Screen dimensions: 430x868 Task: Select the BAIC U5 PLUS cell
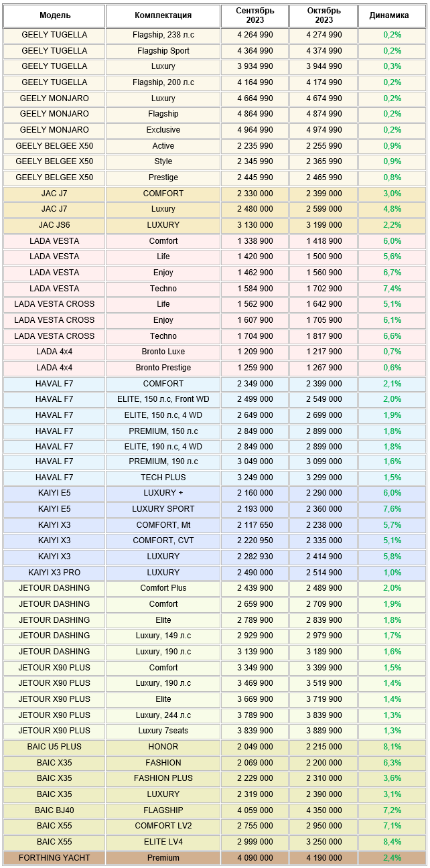[x=54, y=747]
